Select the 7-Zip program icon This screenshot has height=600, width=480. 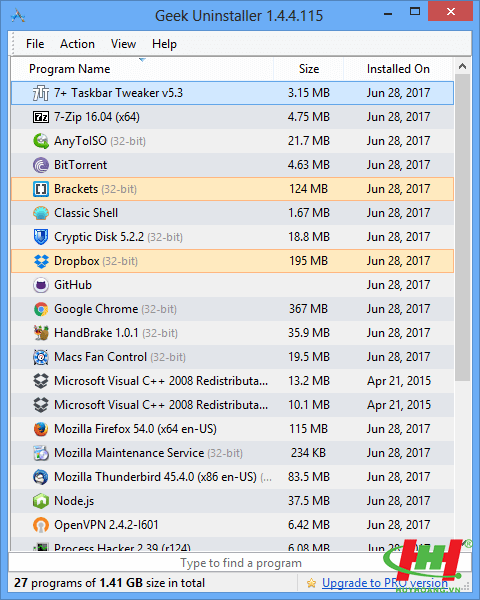41,117
